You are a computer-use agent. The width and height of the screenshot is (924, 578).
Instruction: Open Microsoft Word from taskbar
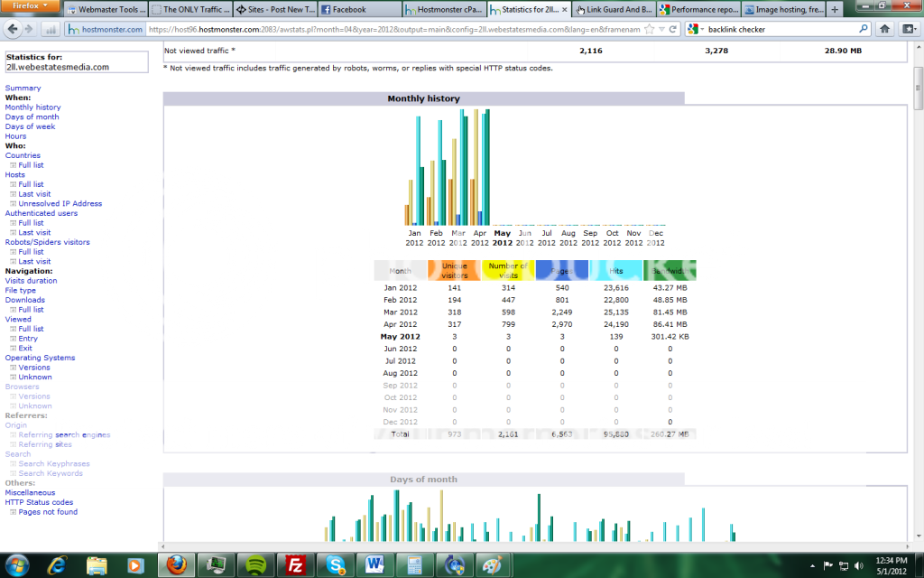click(x=374, y=565)
